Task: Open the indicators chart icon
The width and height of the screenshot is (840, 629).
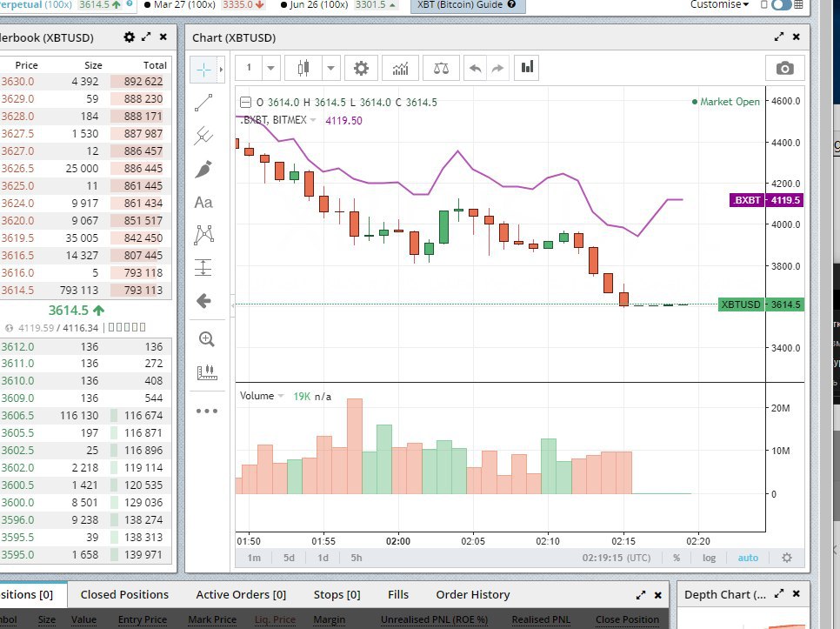Action: [x=401, y=68]
